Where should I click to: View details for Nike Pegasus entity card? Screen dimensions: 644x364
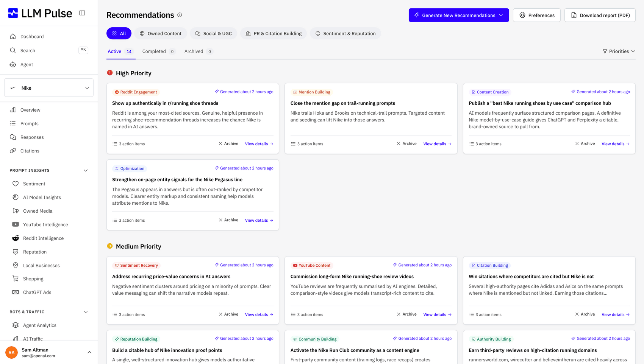[x=259, y=220]
